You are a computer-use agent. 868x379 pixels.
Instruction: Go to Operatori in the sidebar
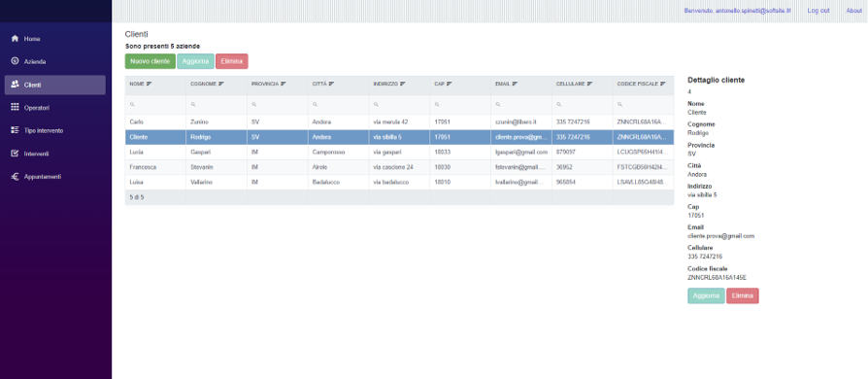pos(55,108)
